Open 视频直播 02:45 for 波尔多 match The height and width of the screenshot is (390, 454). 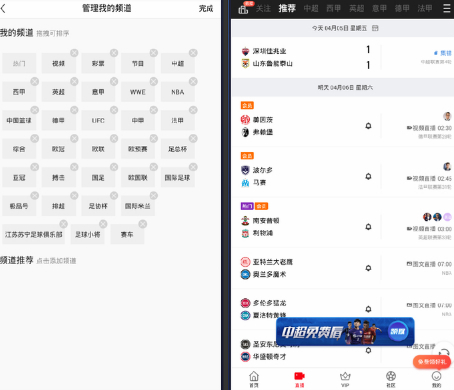point(429,178)
